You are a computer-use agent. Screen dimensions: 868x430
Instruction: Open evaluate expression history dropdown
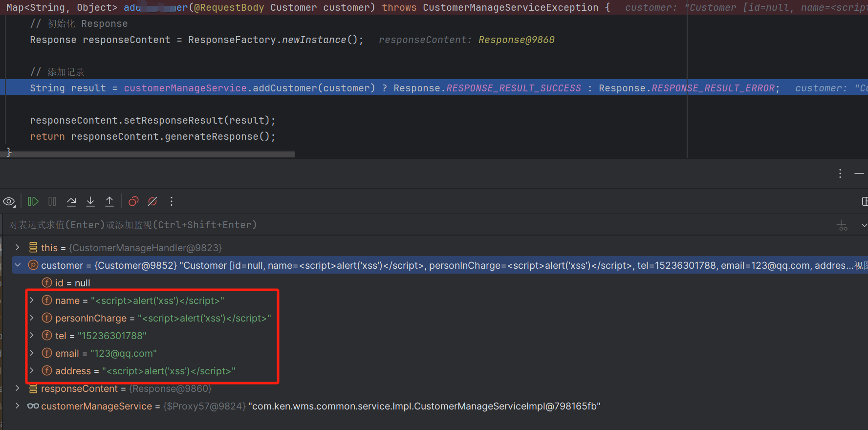864,225
